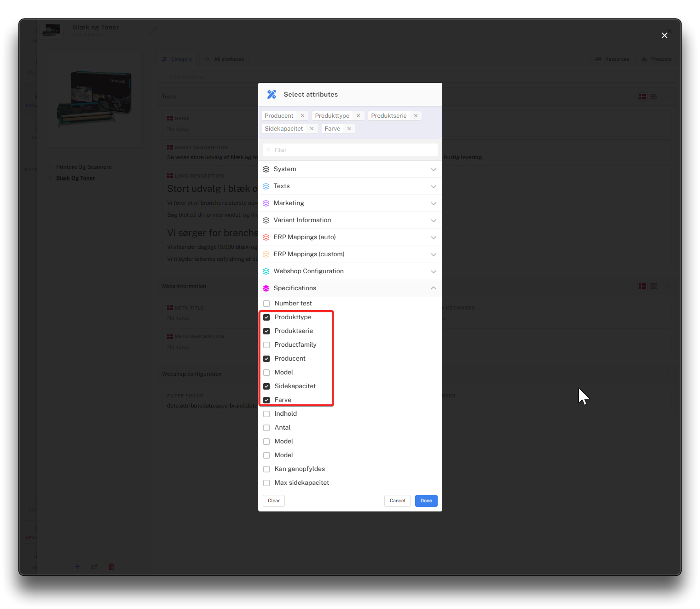Expand the System group chevron
The width and height of the screenshot is (700, 609).
(433, 170)
